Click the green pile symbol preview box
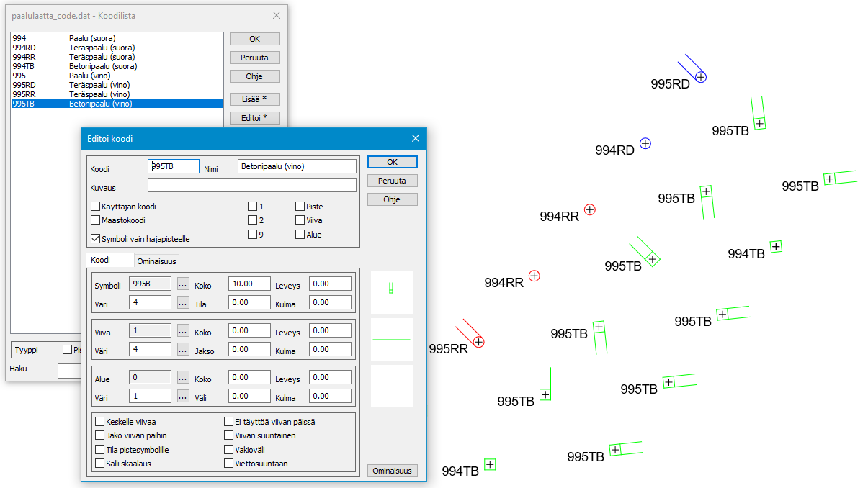This screenshot has width=868, height=488. [x=392, y=292]
